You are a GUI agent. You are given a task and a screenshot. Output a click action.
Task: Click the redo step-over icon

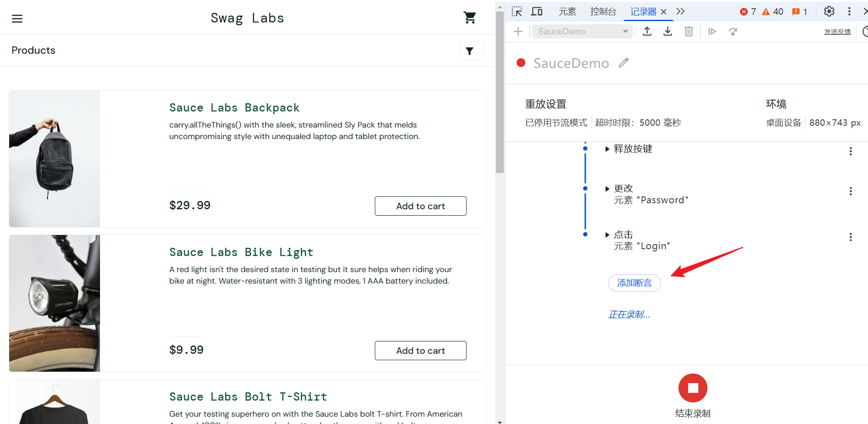[x=733, y=31]
